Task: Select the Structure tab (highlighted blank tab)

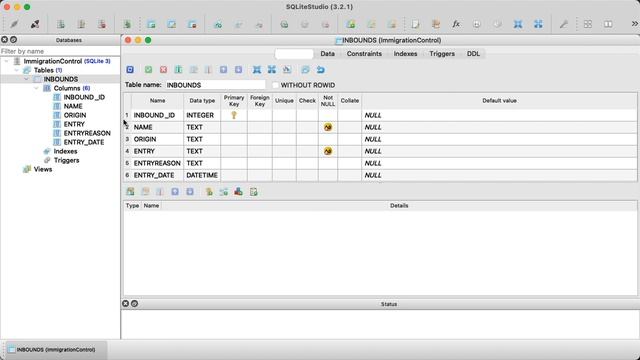Action: tap(294, 53)
